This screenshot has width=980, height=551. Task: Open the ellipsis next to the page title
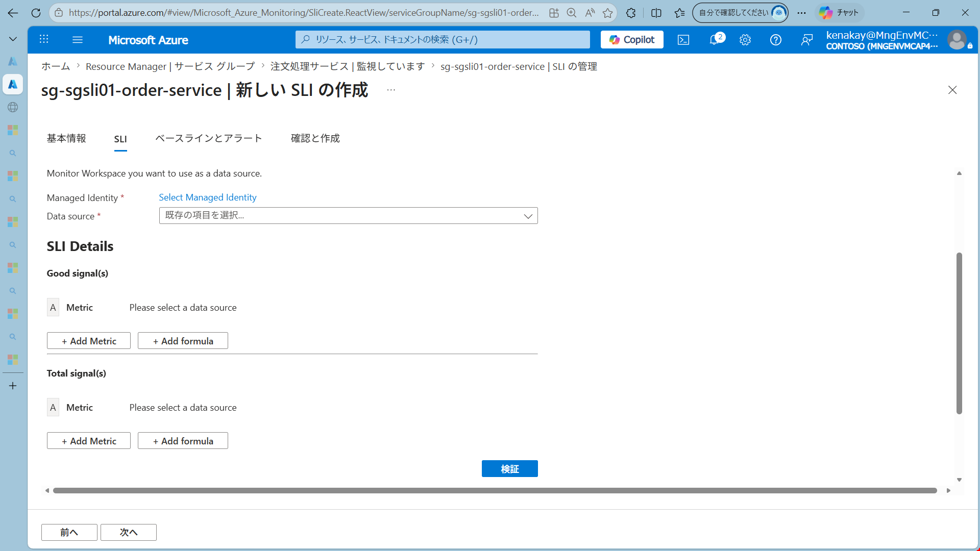(x=391, y=90)
